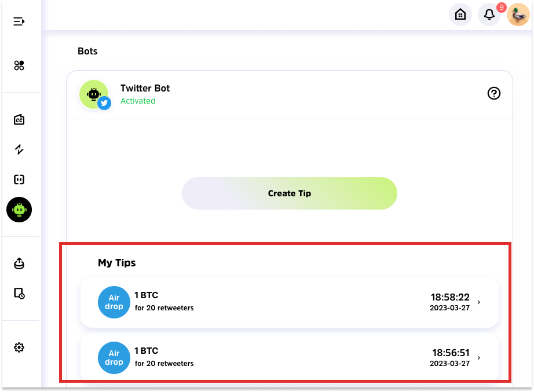Click the square-bracket face icon in sidebar
This screenshot has width=534, height=392.
pyautogui.click(x=19, y=179)
